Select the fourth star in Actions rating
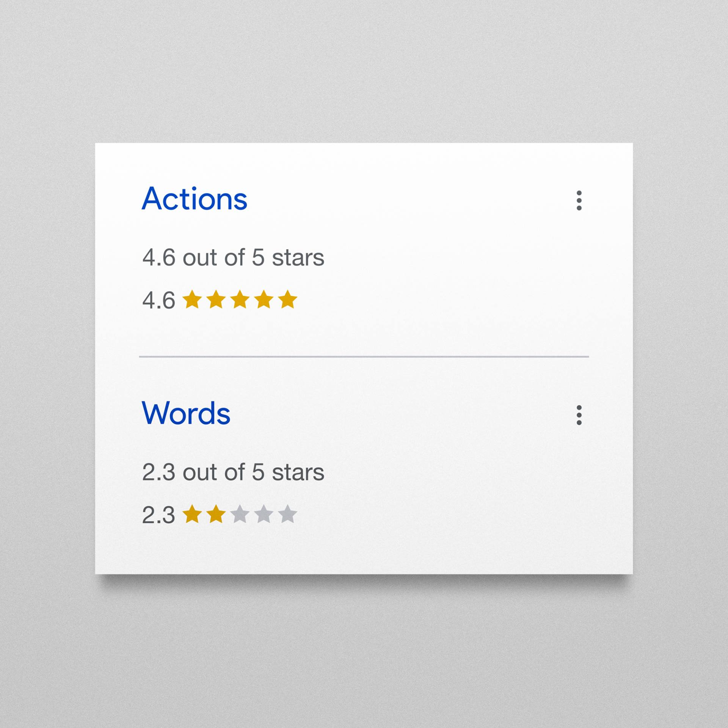This screenshot has height=728, width=728. pos(264,300)
